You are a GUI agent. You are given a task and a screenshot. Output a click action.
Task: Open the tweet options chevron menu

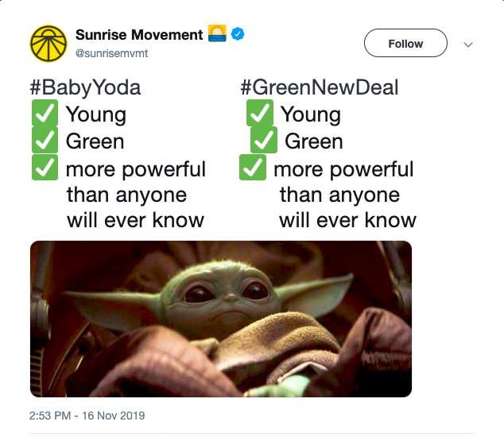468,44
